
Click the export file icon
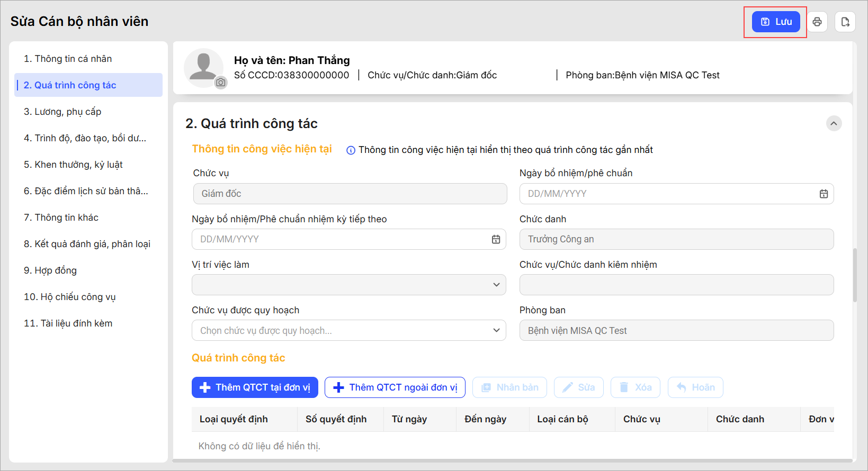tap(845, 22)
